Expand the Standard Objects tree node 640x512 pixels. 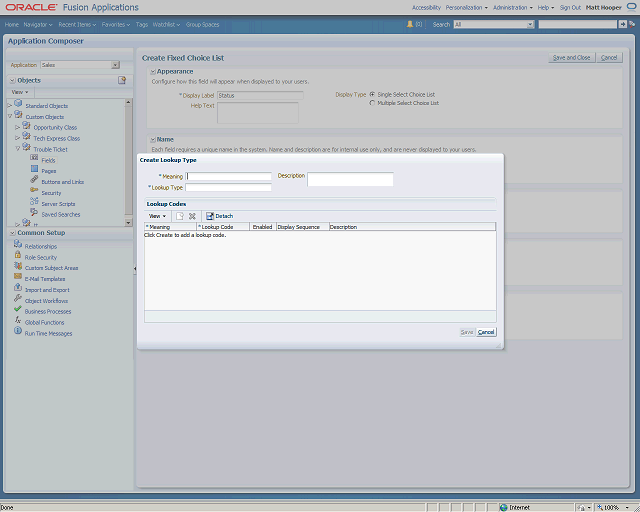point(10,106)
